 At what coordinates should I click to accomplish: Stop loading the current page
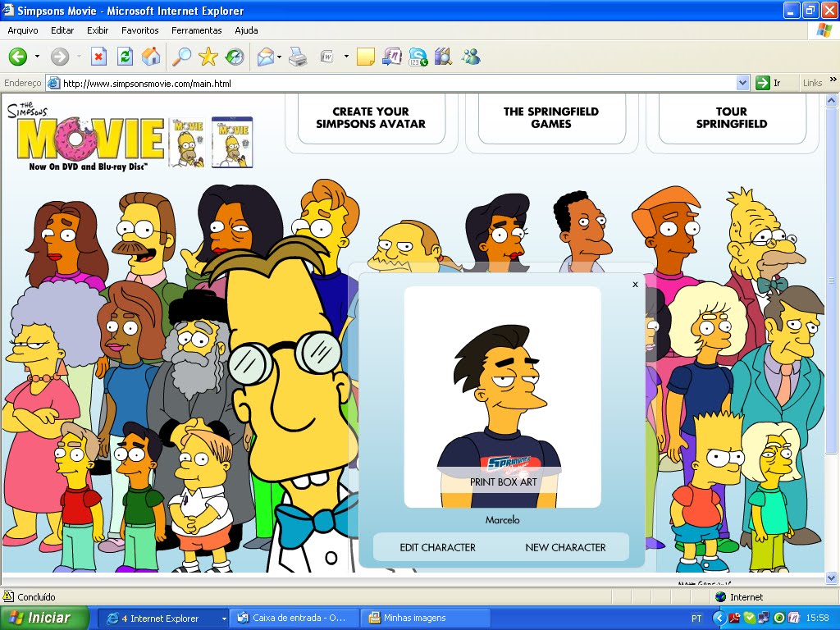tap(98, 57)
